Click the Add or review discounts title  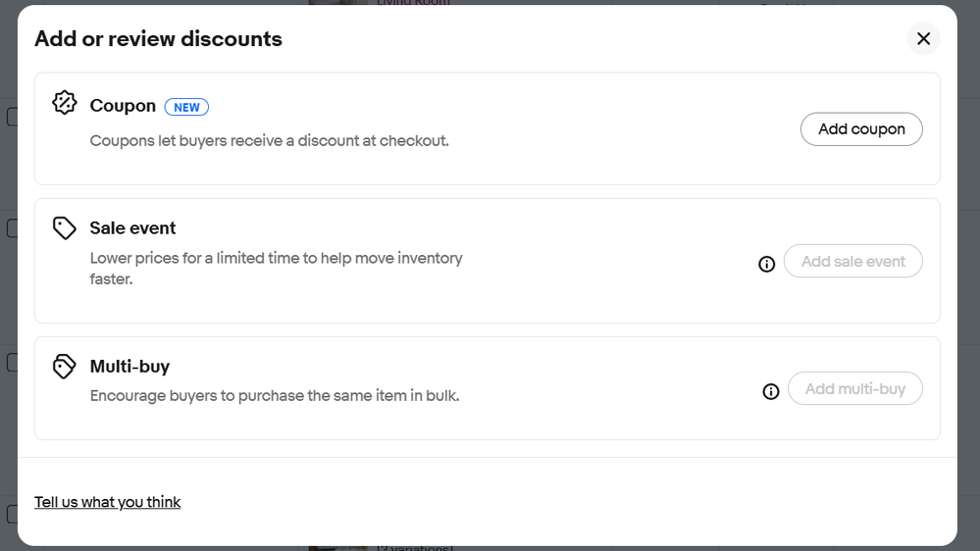[x=158, y=39]
